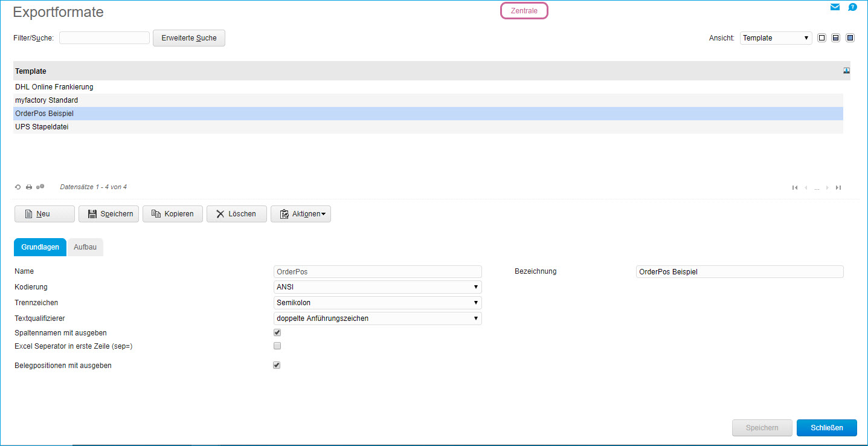Open the email message icon top right

coord(835,7)
